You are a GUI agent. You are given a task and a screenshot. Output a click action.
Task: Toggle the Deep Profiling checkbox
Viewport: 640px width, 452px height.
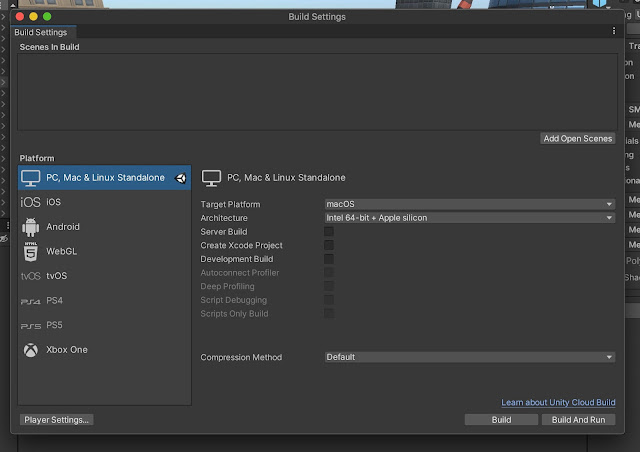pos(329,286)
